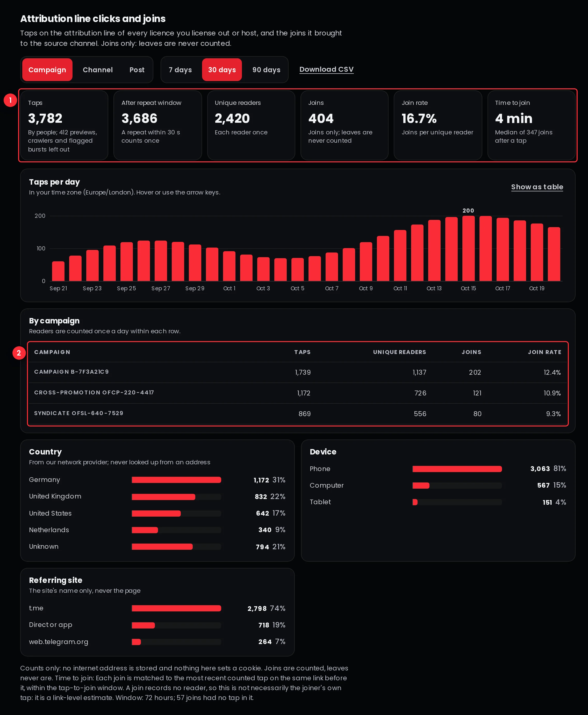The height and width of the screenshot is (715, 588).
Task: Select the Oct 15 bar labeled 200
Action: [x=468, y=248]
